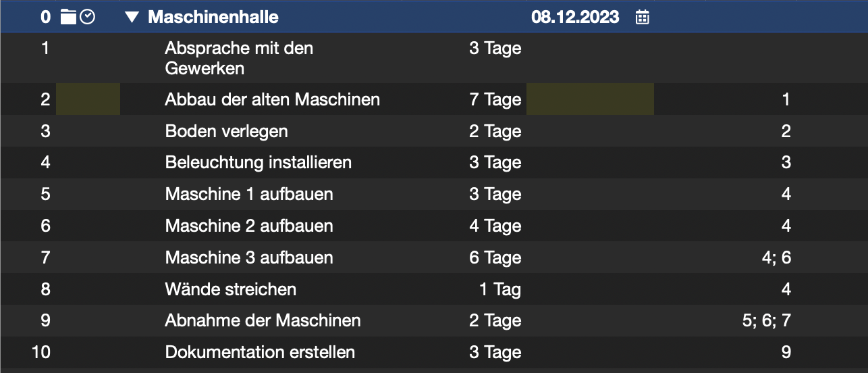Select Maschine 1 aufbauen task name
868x373 pixels.
(249, 195)
